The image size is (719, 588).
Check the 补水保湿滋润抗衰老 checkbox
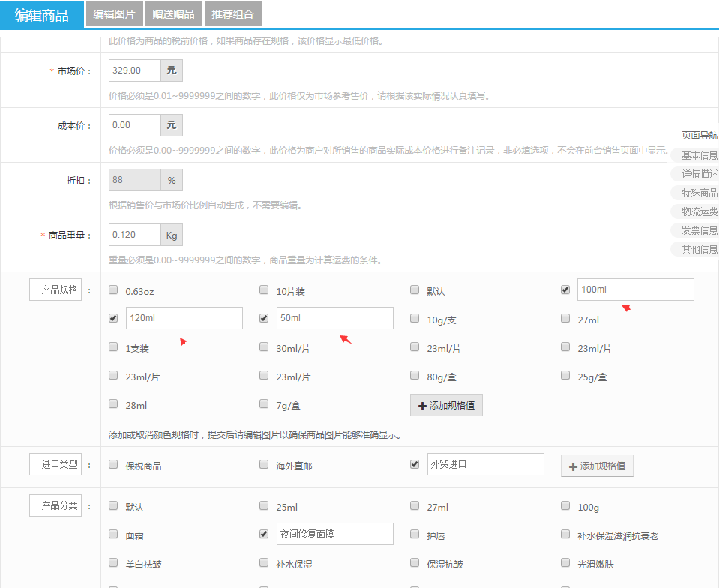coord(565,534)
